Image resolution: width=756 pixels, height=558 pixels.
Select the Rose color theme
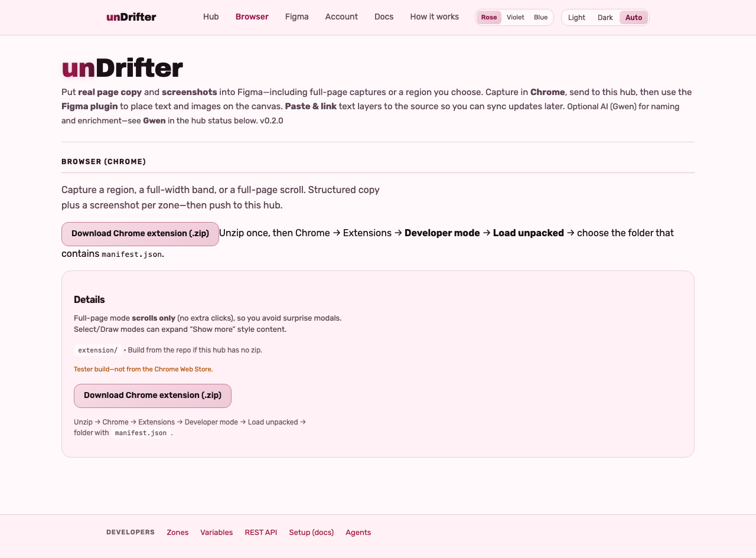[x=489, y=18]
